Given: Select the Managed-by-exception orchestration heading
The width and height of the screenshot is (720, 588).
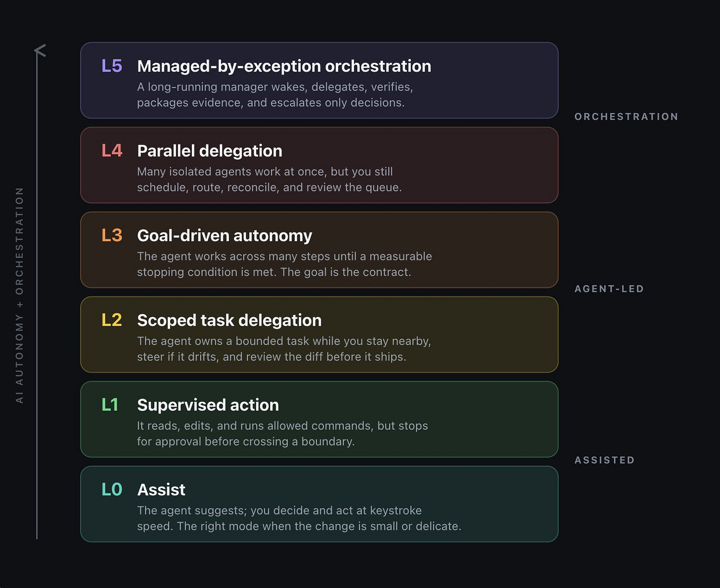Looking at the screenshot, I should tap(284, 66).
